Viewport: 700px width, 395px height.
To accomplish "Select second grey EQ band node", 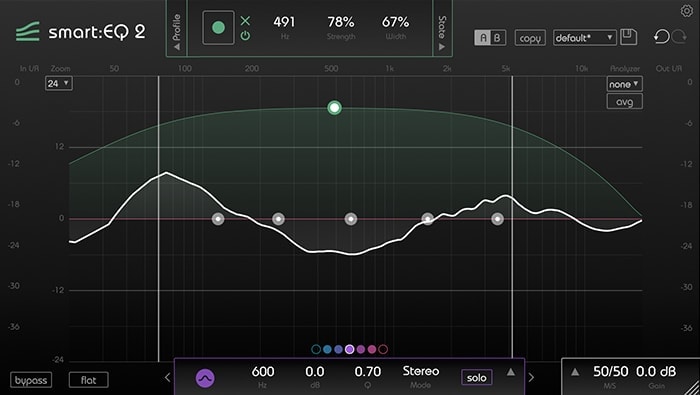I will pyautogui.click(x=278, y=219).
